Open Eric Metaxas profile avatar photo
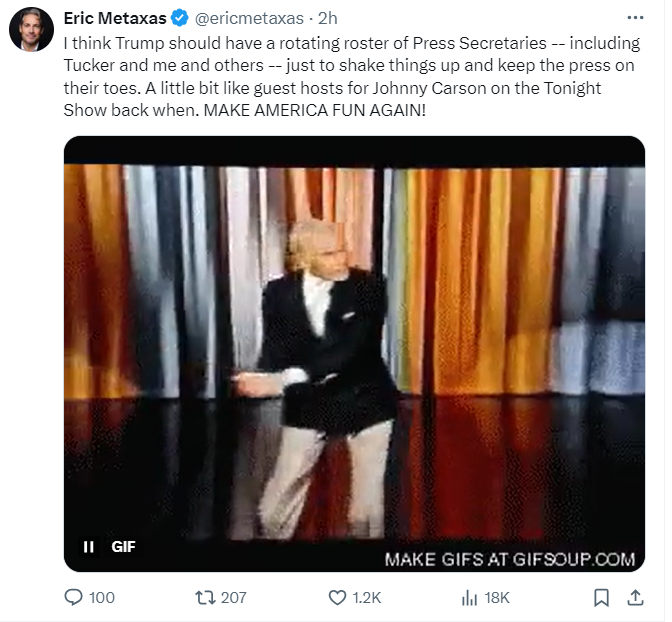This screenshot has height=622, width=672. pos(31,30)
